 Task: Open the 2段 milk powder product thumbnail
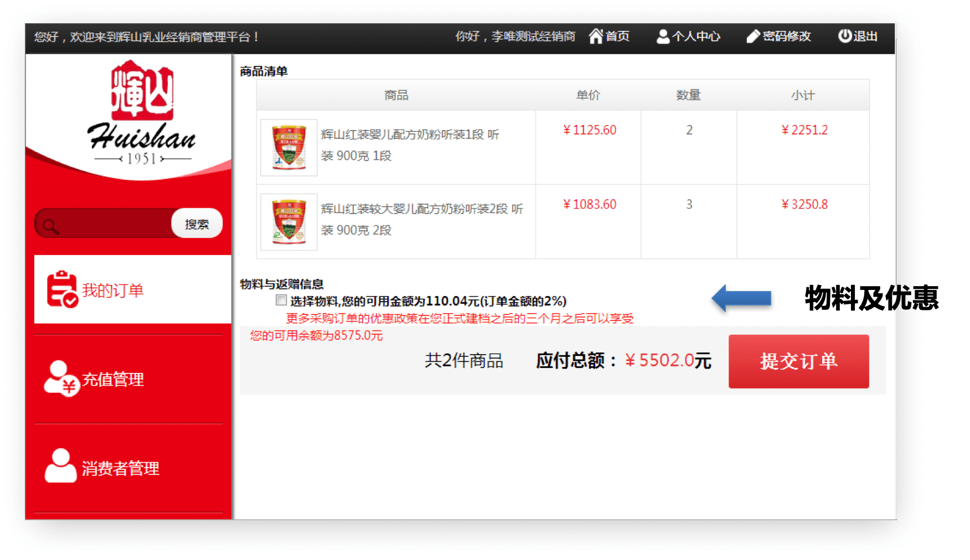[289, 222]
